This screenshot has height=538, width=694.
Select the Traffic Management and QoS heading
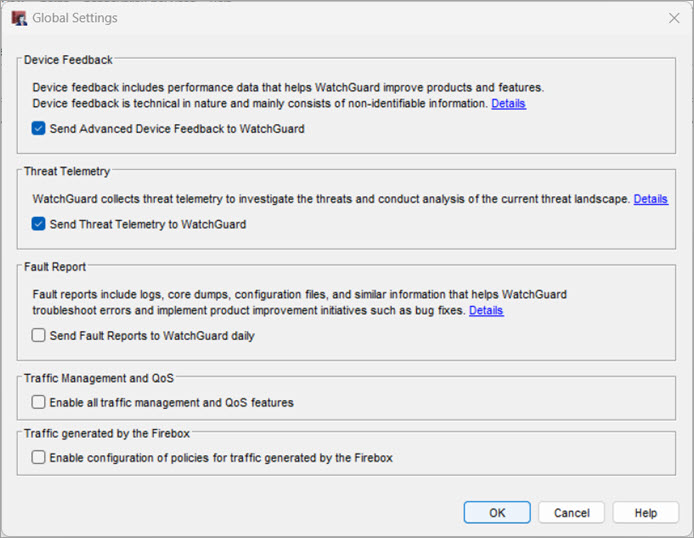click(99, 378)
